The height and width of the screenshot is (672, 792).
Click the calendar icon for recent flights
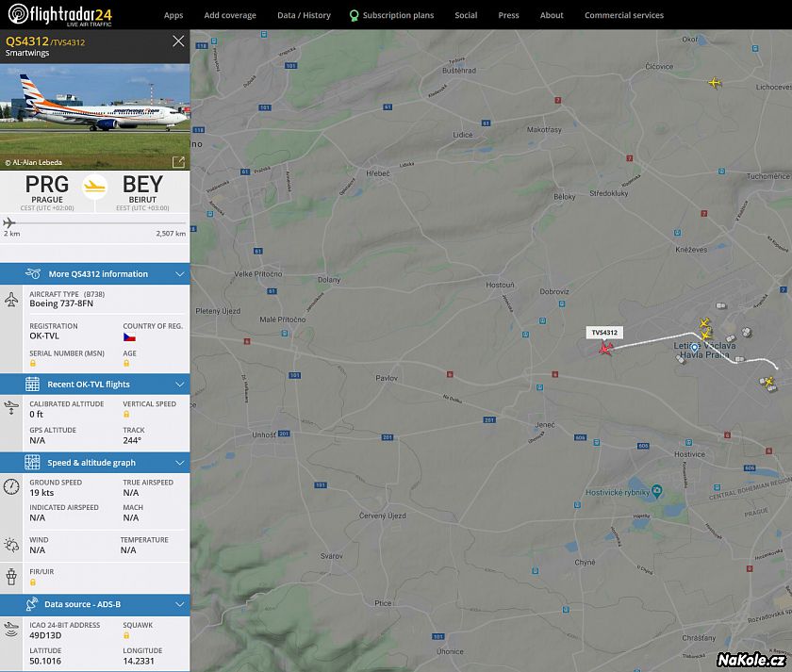tap(32, 385)
